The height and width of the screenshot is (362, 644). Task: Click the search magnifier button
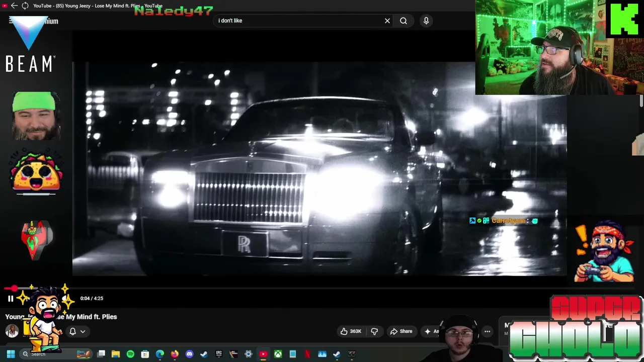[404, 21]
